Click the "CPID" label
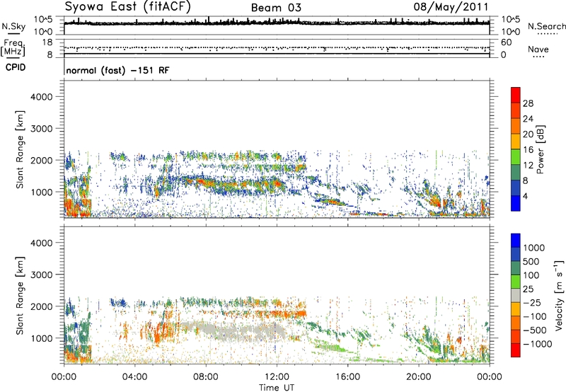The height and width of the screenshot is (392, 566). tap(16, 67)
